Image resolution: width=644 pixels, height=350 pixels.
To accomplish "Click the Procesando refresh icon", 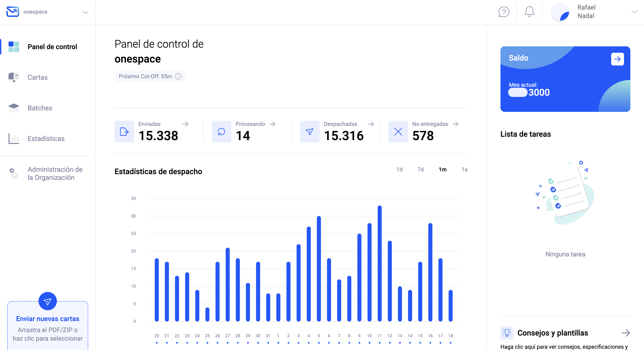I will (x=221, y=132).
